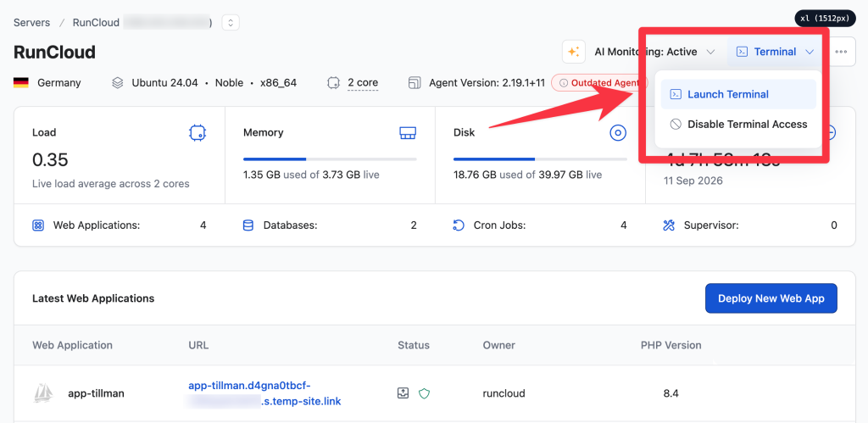The height and width of the screenshot is (423, 868).
Task: Select Disable Terminal Access
Action: pyautogui.click(x=738, y=125)
